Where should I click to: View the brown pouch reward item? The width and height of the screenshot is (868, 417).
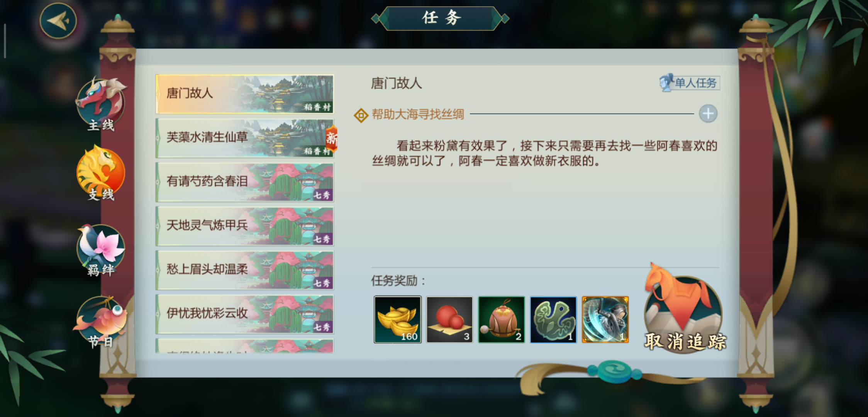pos(502,320)
